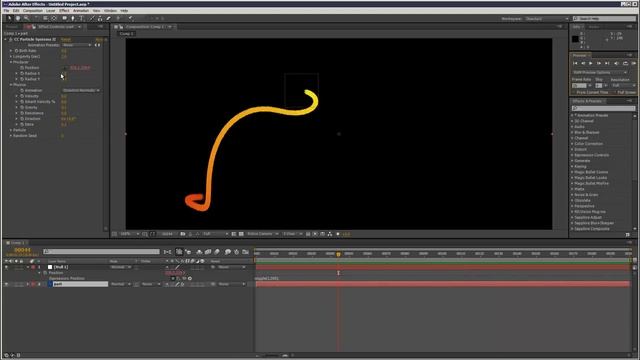Select the Type text tool
640x360 pixels.
tap(81, 18)
